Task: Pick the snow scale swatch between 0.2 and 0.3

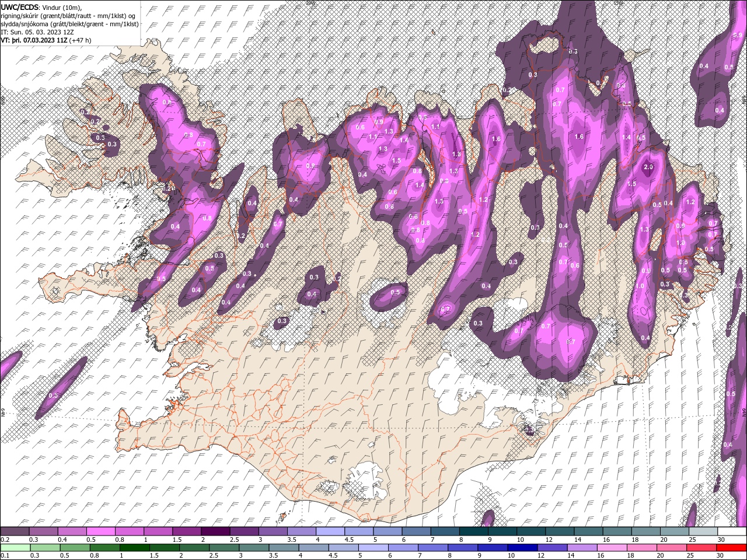Action: (x=15, y=531)
